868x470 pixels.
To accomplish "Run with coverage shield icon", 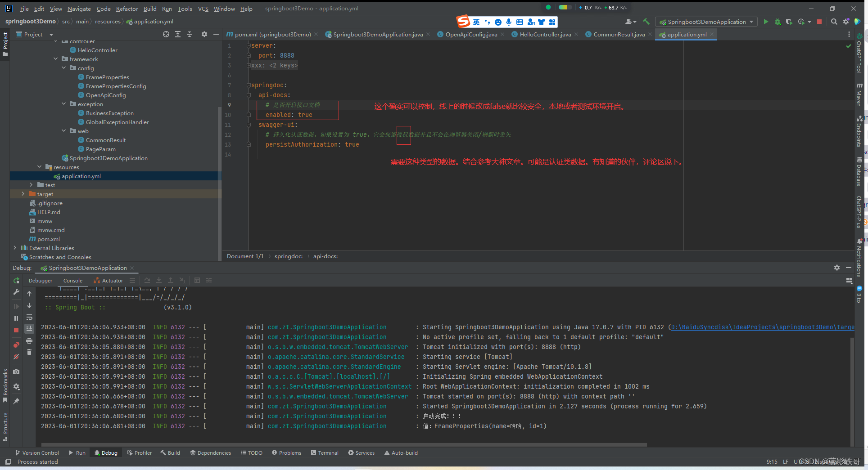I will click(789, 22).
